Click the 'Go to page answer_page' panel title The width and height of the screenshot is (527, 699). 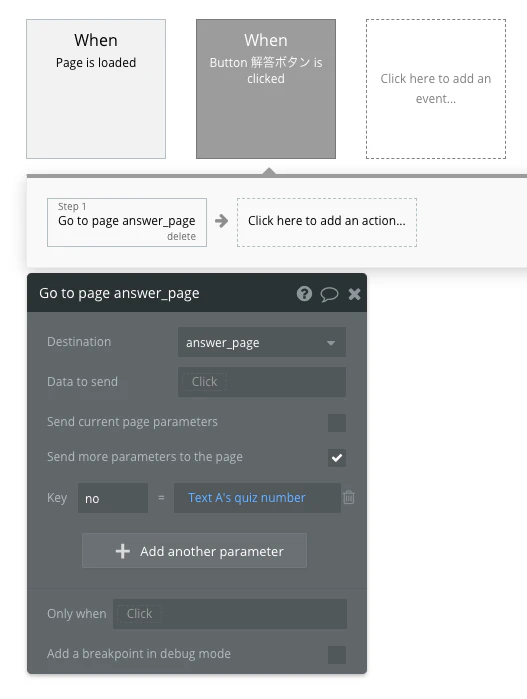(x=119, y=293)
